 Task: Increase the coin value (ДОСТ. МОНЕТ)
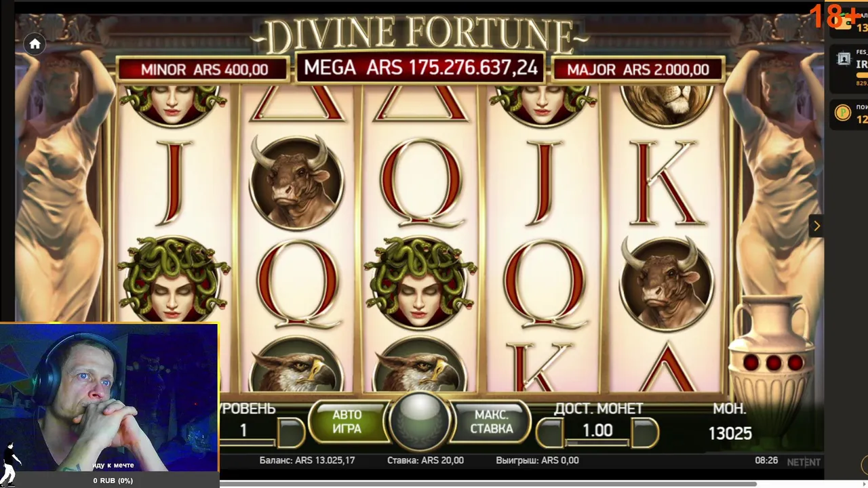click(x=645, y=432)
